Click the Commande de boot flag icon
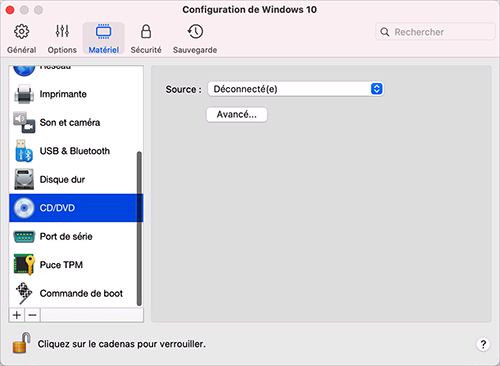The width and height of the screenshot is (500, 366). [x=24, y=293]
